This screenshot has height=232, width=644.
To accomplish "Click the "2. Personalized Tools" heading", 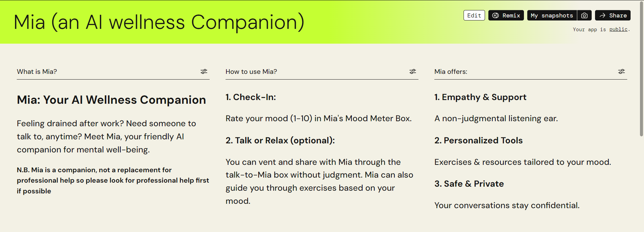I will 478,140.
